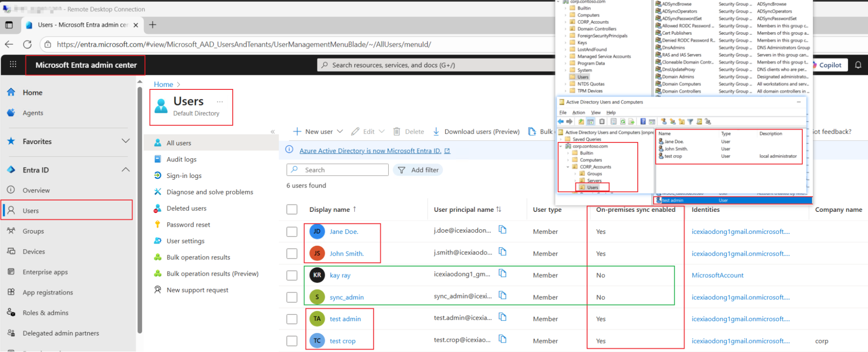Check the Jane Doe row checkbox
Image resolution: width=868 pixels, height=352 pixels.
292,232
